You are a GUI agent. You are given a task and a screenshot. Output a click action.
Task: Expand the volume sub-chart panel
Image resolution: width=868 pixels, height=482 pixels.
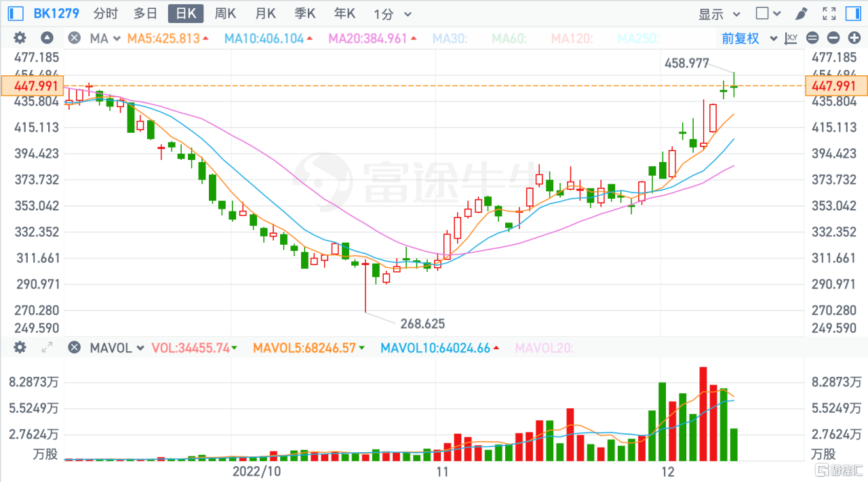[x=45, y=347]
